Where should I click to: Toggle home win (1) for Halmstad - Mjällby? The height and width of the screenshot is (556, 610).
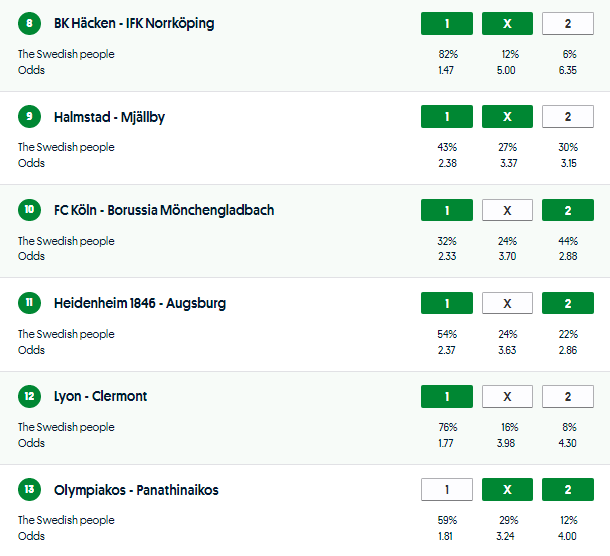pyautogui.click(x=447, y=117)
